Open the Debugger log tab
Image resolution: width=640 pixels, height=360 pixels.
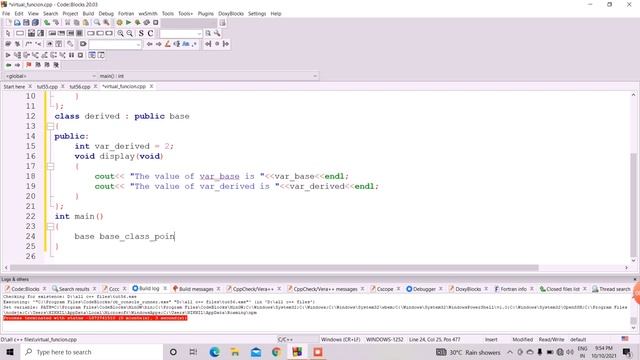pos(424,289)
